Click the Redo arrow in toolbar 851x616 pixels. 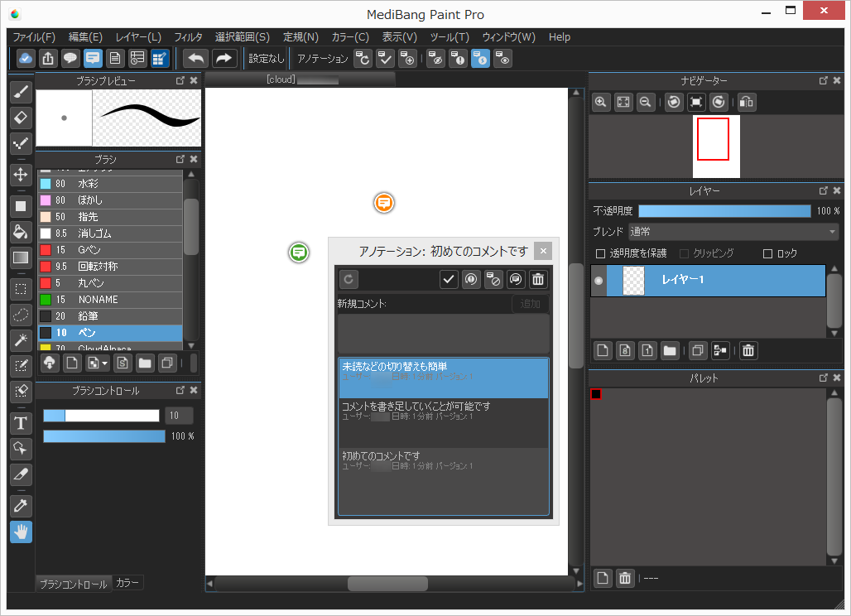pos(224,59)
